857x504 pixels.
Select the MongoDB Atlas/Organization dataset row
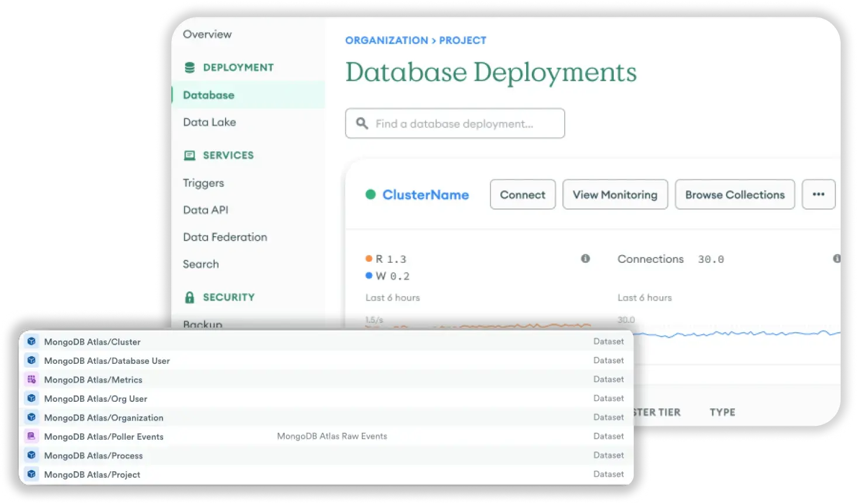tap(104, 417)
